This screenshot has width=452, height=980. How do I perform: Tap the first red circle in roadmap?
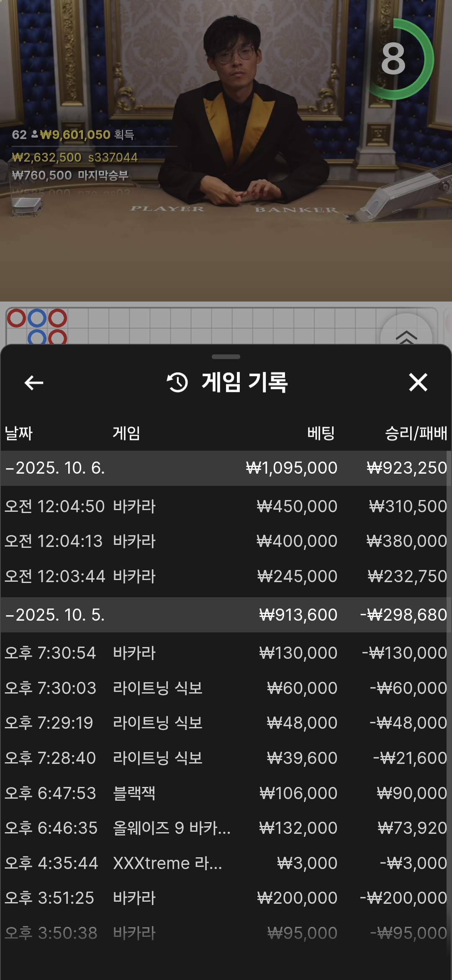pos(17,318)
